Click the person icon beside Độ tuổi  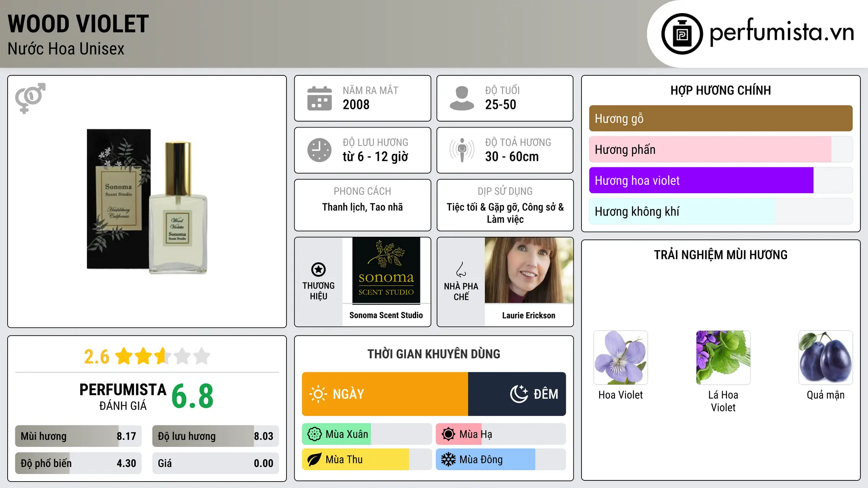(462, 98)
